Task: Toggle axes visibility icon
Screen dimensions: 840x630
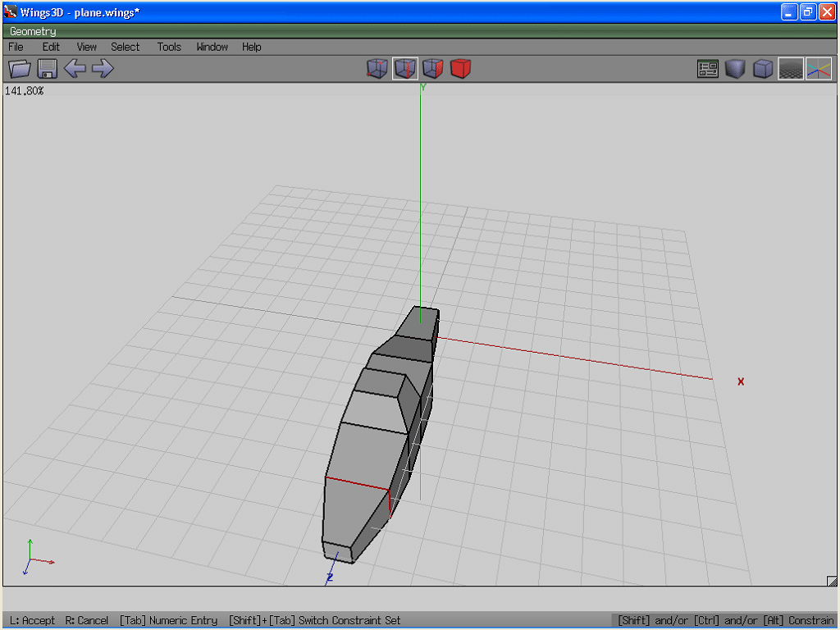Action: tap(819, 69)
